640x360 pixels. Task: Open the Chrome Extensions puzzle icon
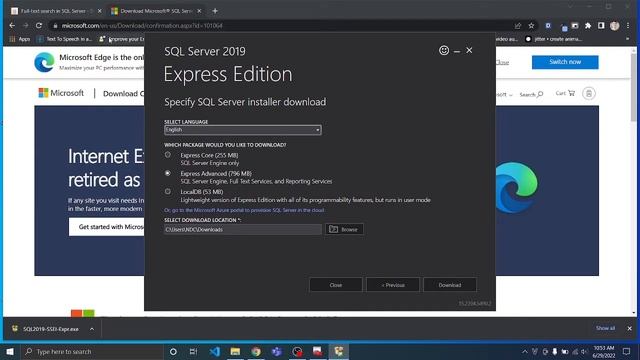(588, 26)
